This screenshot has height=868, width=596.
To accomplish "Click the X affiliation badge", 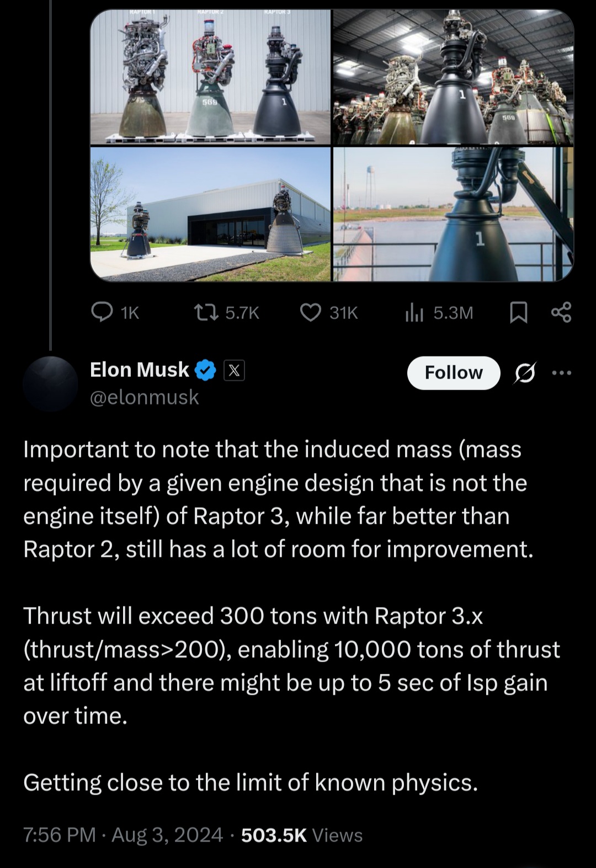I will click(234, 371).
